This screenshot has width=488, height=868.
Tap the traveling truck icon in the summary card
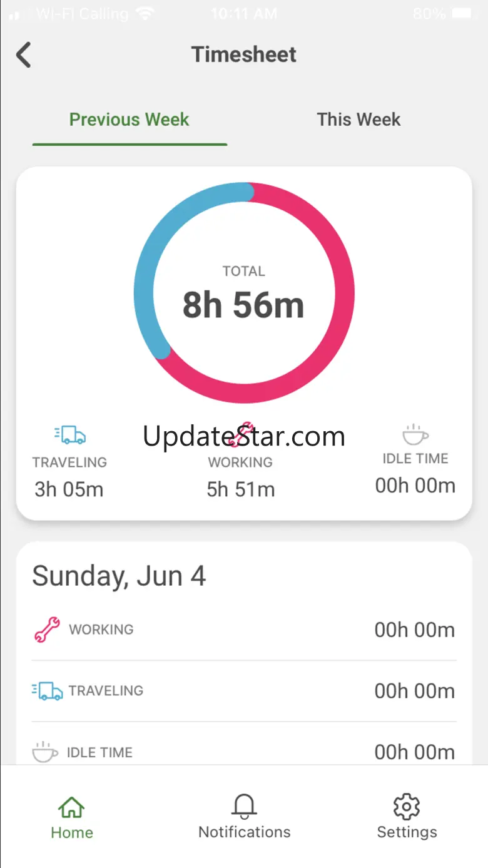(69, 434)
